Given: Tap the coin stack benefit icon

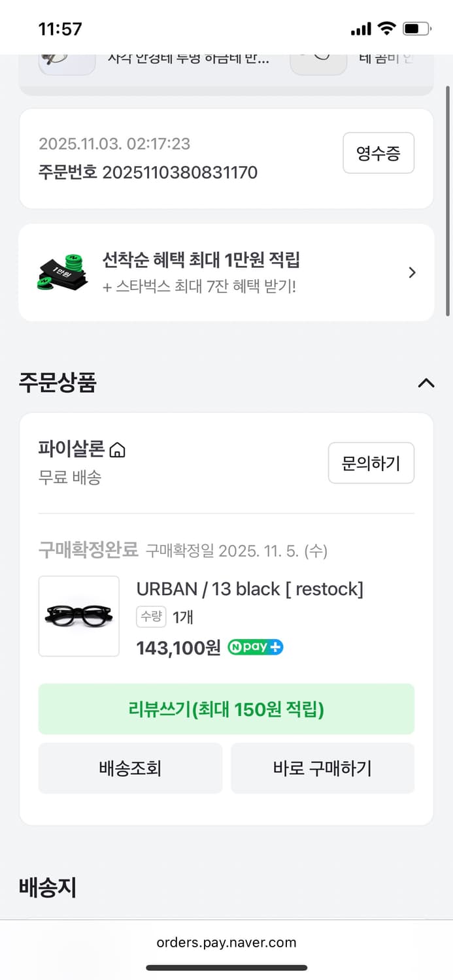Looking at the screenshot, I should pos(62,272).
